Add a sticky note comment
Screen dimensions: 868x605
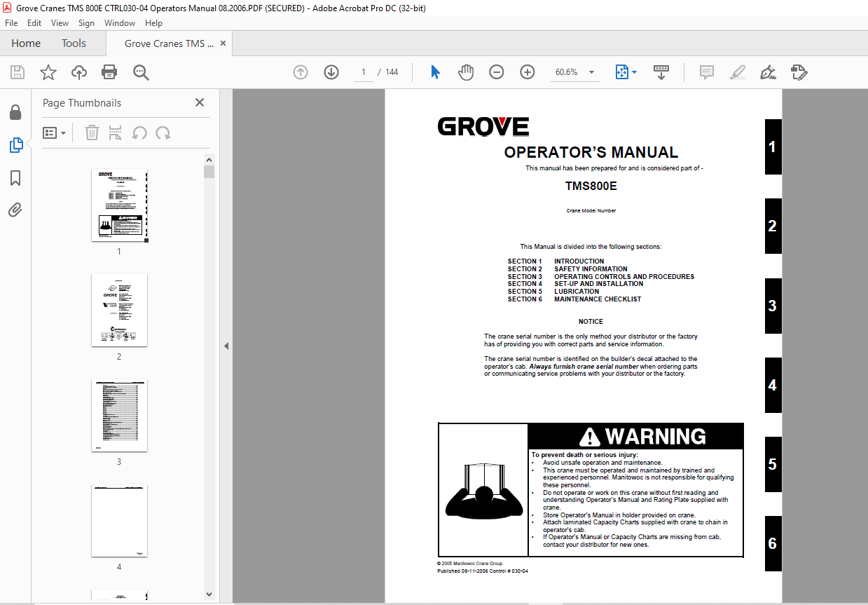(706, 72)
